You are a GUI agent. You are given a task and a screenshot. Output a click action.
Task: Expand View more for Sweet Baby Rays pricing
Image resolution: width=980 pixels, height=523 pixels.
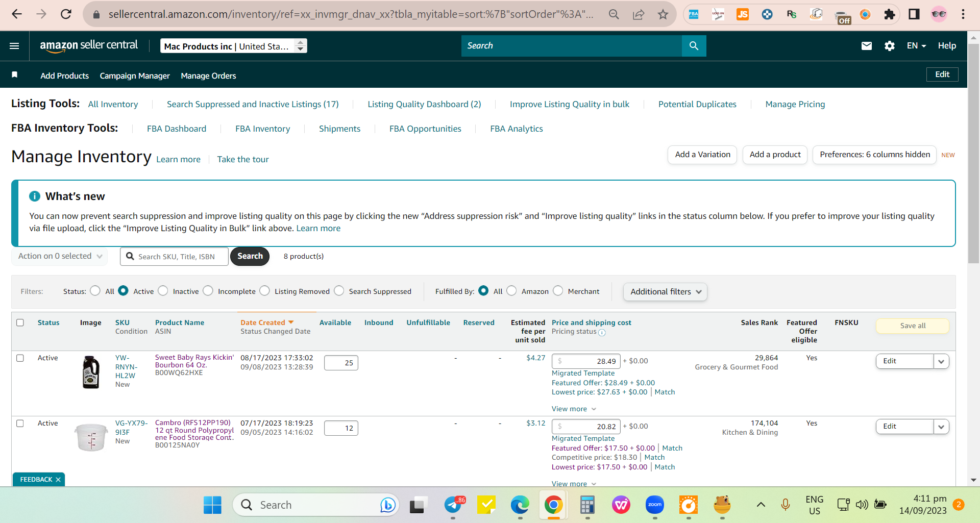point(574,409)
